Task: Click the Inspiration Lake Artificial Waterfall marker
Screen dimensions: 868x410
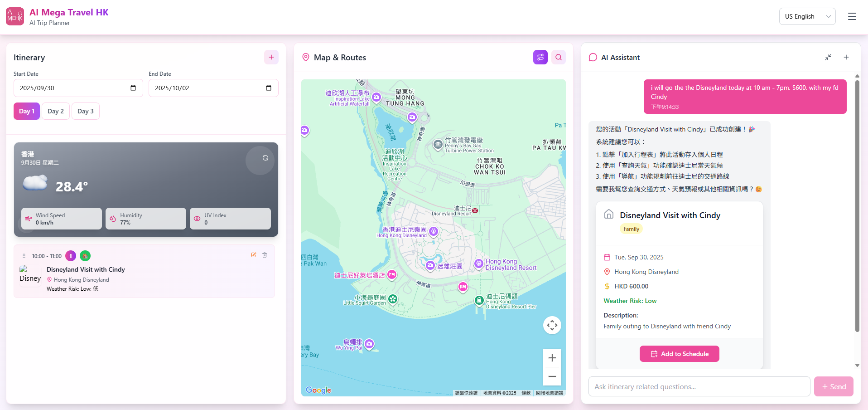Action: click(x=376, y=97)
